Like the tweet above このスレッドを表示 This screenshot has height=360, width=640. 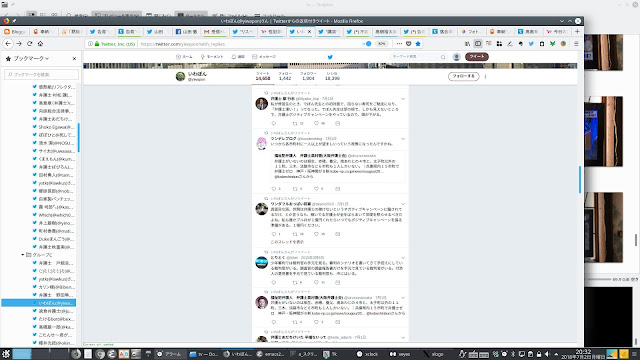(x=316, y=234)
